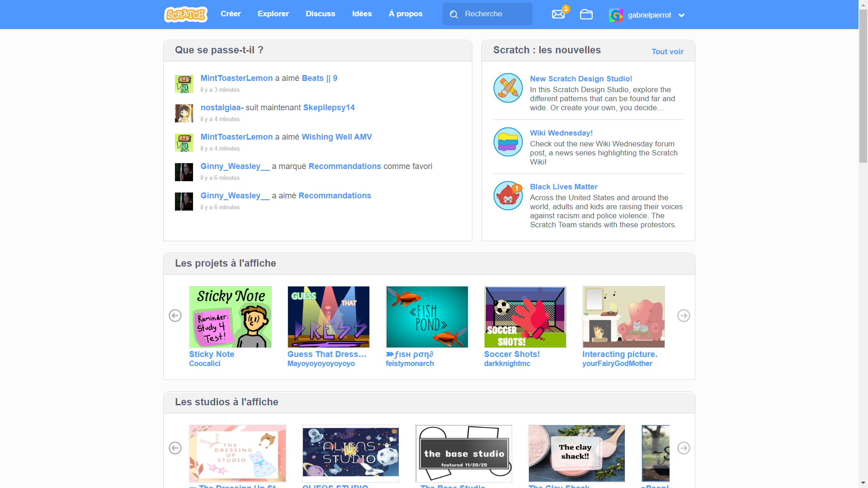Screen dimensions: 868x488
Task: Click the Tout voir link
Action: pos(667,52)
